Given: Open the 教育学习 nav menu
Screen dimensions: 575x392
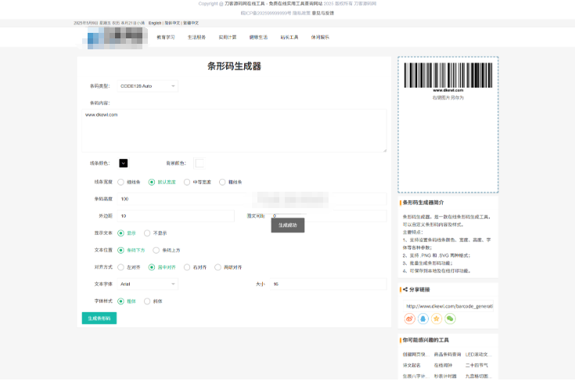Looking at the screenshot, I should [166, 37].
